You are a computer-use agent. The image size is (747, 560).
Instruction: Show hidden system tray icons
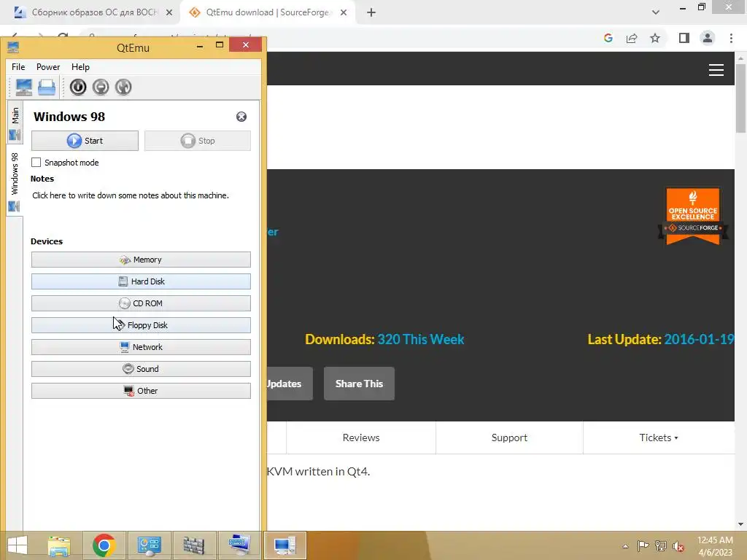(625, 546)
